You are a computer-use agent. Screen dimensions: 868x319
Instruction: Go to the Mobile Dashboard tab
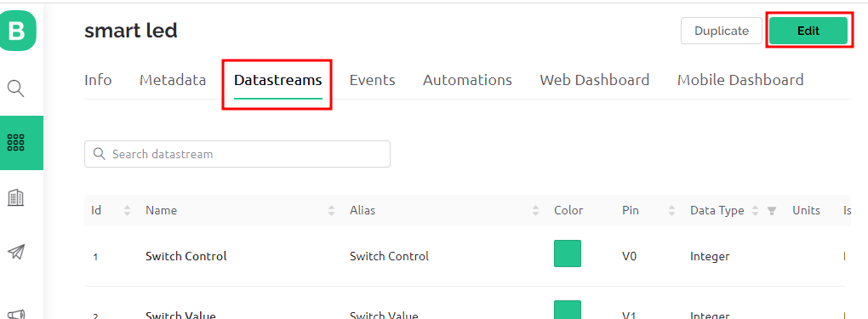(740, 80)
